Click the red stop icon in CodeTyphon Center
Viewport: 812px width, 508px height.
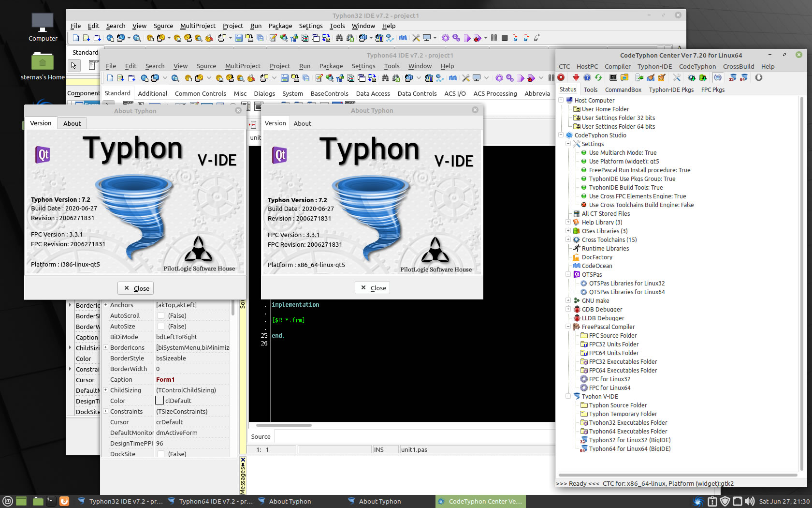(561, 77)
